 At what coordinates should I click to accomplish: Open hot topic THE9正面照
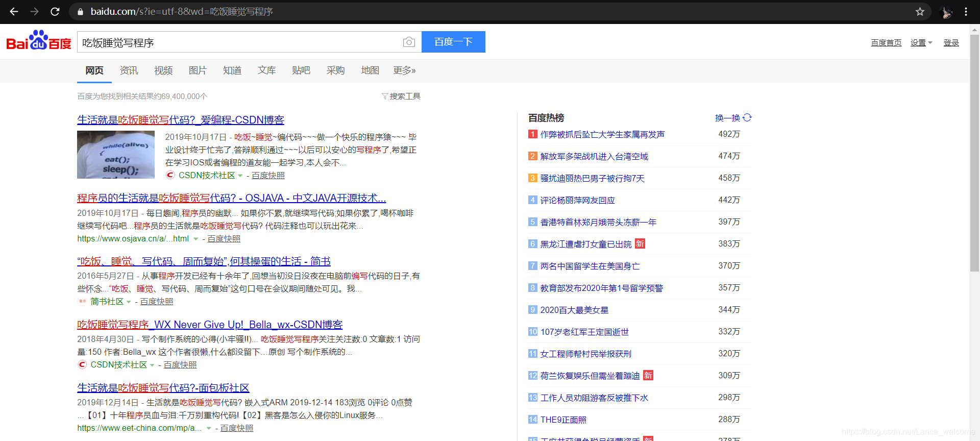[563, 420]
